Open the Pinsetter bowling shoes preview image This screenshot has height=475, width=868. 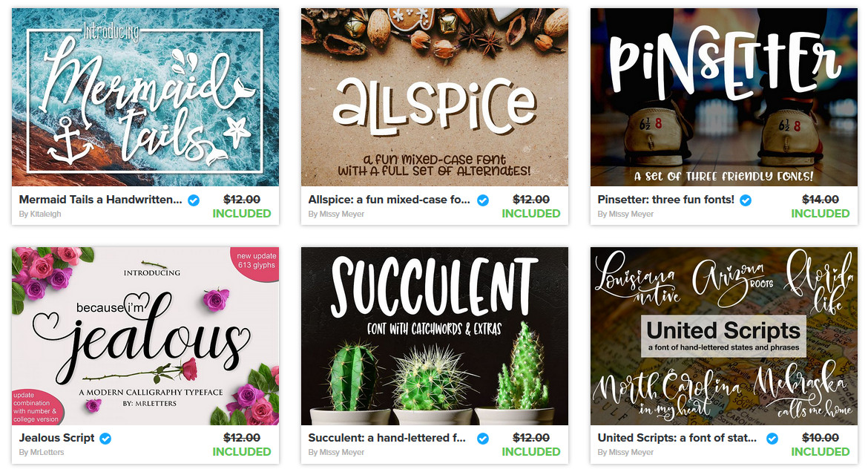pyautogui.click(x=724, y=97)
